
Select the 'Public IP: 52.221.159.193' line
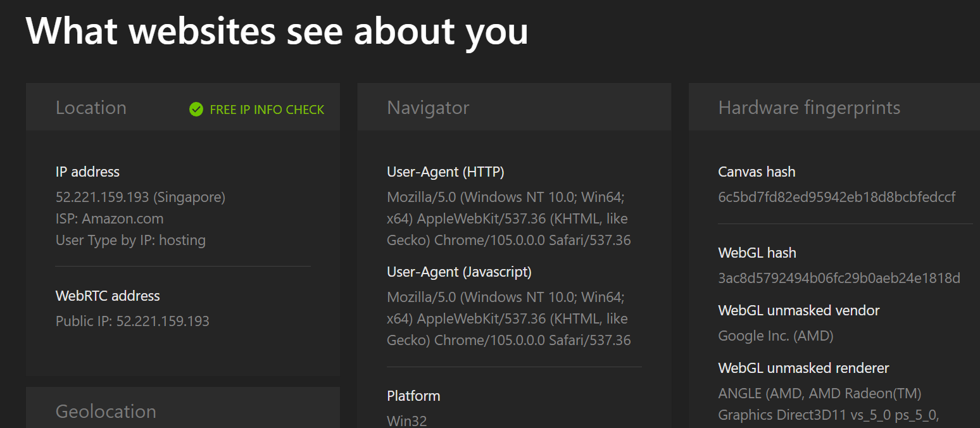click(x=132, y=321)
